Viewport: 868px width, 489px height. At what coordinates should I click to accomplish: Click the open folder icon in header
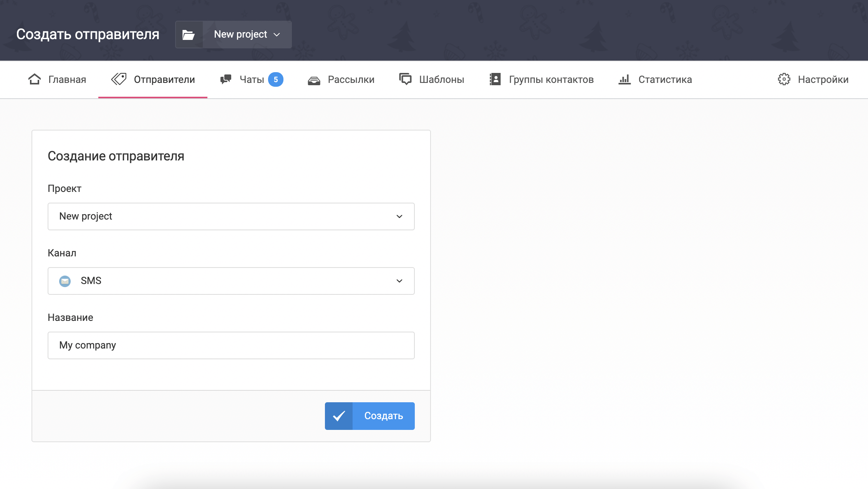(x=189, y=35)
